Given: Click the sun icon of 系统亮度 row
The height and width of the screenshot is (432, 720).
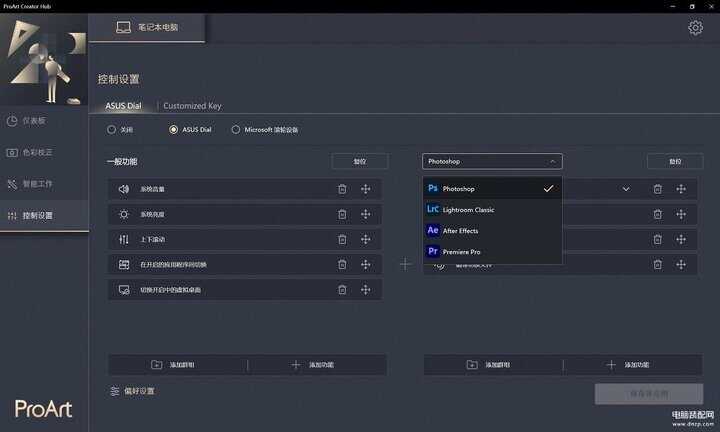Looking at the screenshot, I should click(x=124, y=214).
